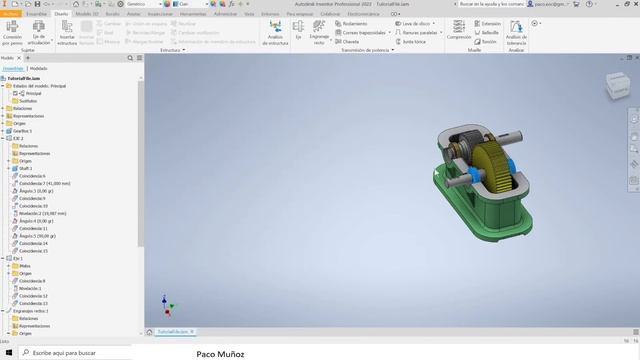Switch to the Modelado browser tab
Screen dimensions: 640x360
click(38, 69)
